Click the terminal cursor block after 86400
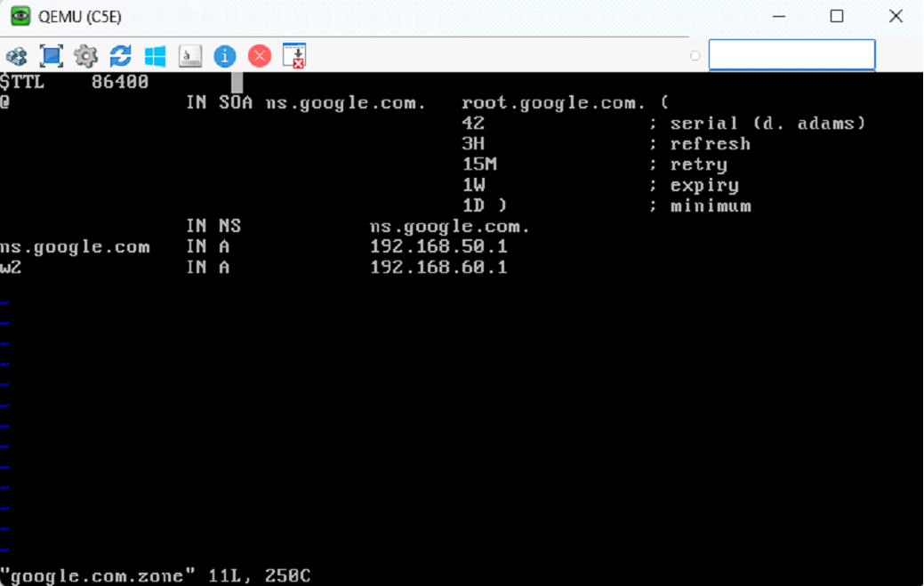The width and height of the screenshot is (924, 586). click(237, 82)
